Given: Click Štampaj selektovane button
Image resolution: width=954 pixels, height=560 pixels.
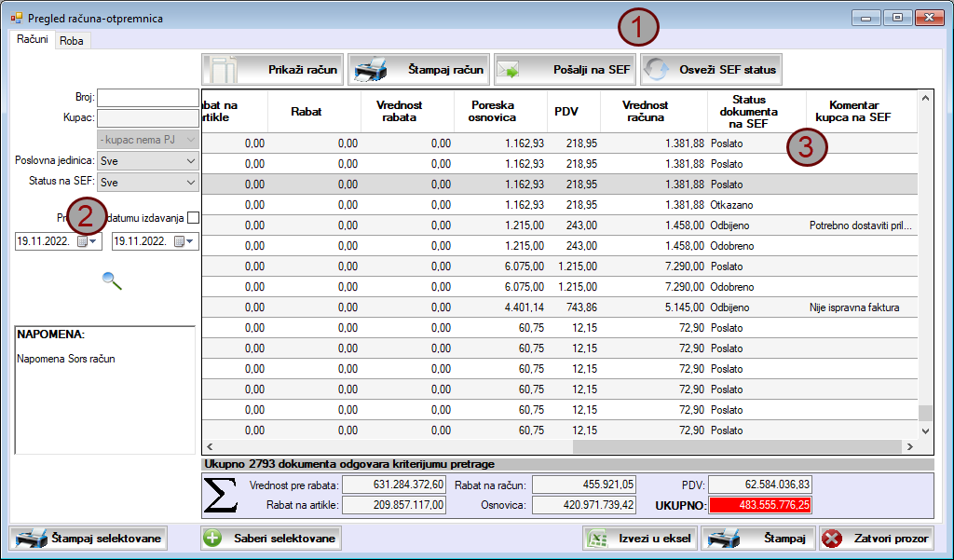Looking at the screenshot, I should pyautogui.click(x=89, y=538).
